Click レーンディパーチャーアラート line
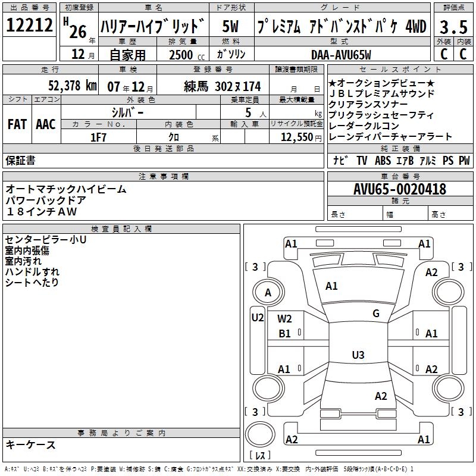 pos(390,137)
